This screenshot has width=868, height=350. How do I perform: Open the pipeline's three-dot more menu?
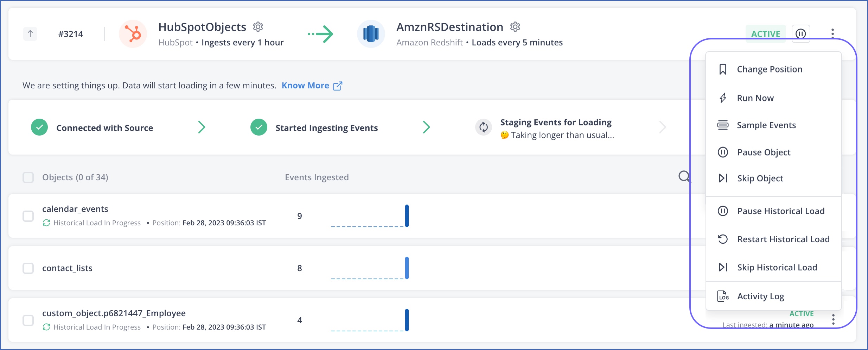point(832,34)
